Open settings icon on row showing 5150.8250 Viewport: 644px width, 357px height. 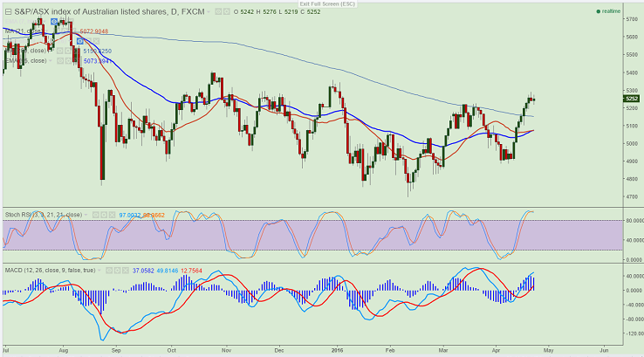click(x=68, y=51)
